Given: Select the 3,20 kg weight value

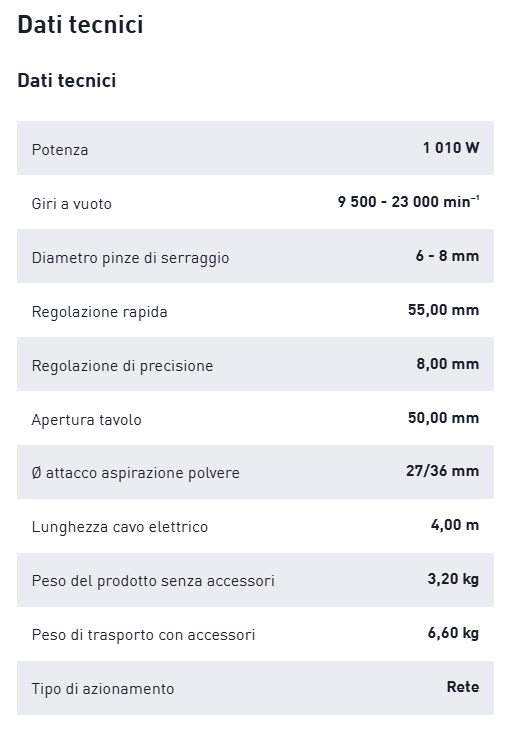Looking at the screenshot, I should click(x=453, y=579).
